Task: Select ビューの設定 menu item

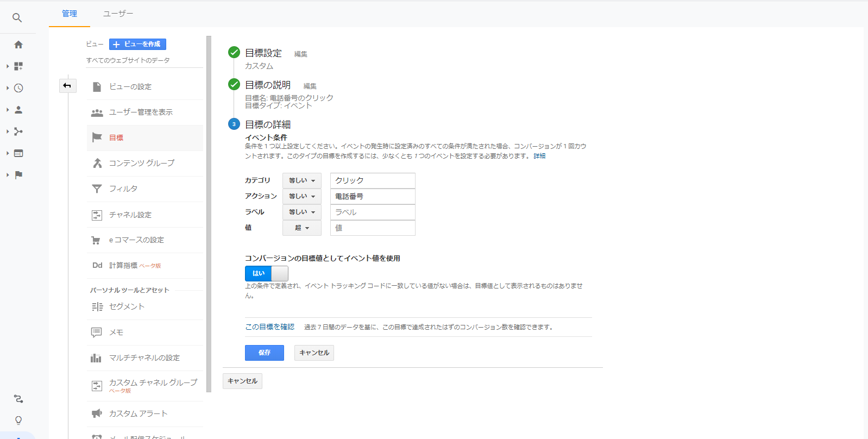Action: click(x=145, y=87)
